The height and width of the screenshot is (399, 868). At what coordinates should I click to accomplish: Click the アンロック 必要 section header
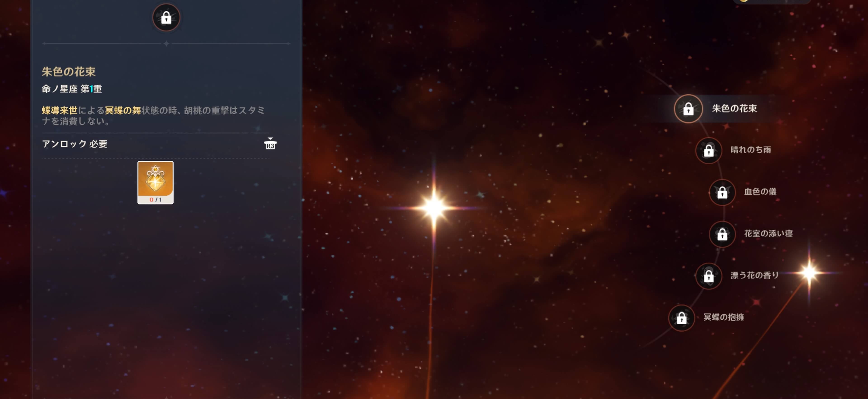point(74,144)
